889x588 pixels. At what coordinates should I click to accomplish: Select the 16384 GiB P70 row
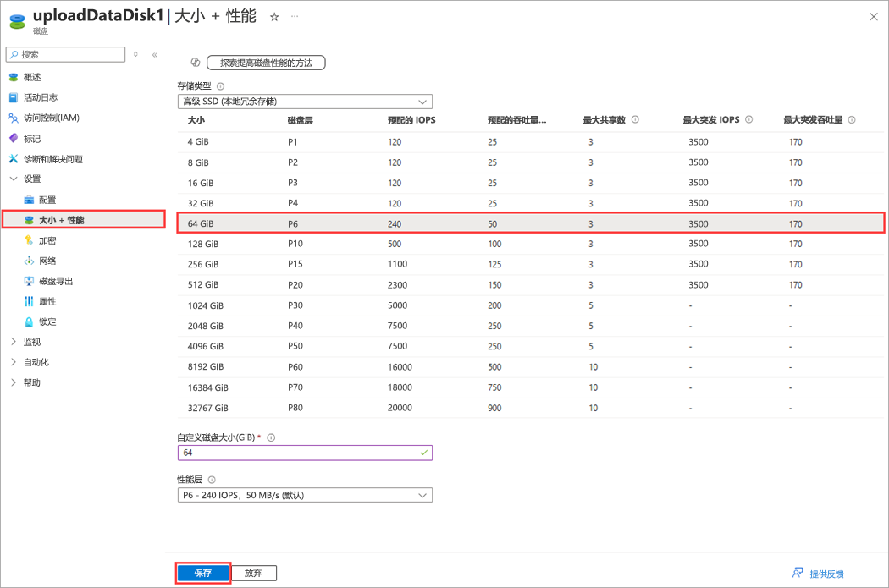(531, 387)
